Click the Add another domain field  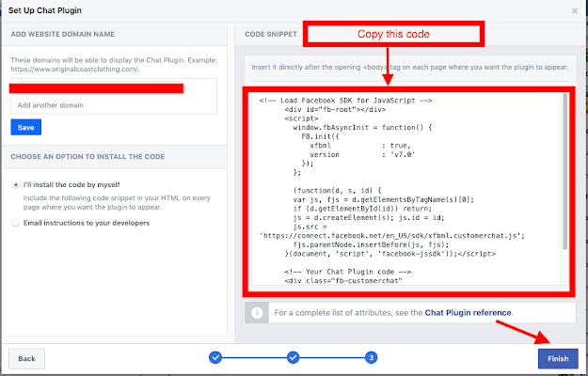tap(114, 105)
